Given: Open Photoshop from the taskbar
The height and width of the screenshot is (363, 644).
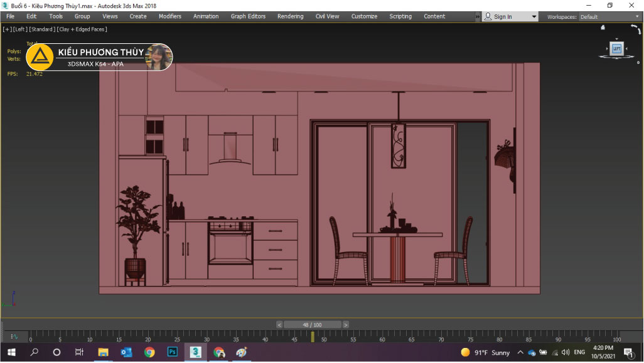Looking at the screenshot, I should [x=173, y=352].
